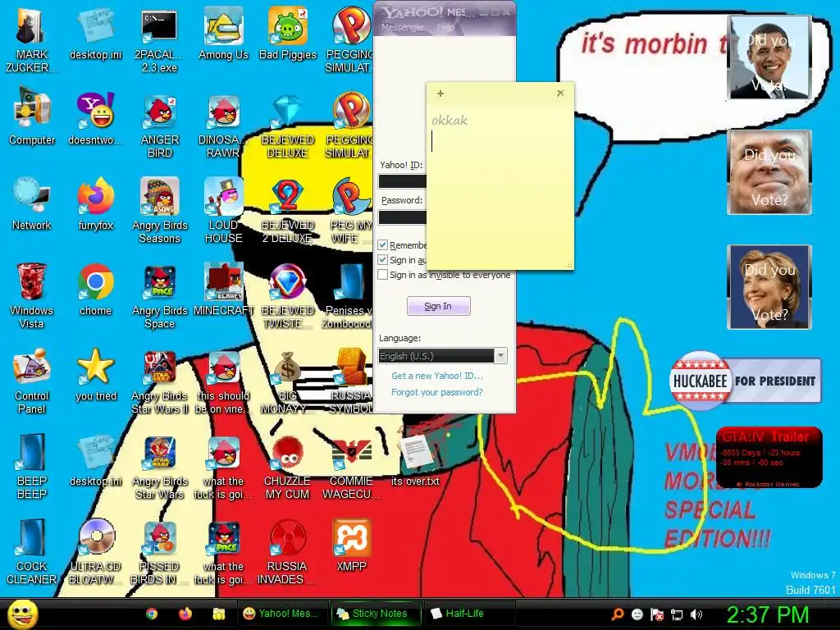Follow 'Forgot your password?' link
This screenshot has height=630, width=840.
(x=436, y=392)
